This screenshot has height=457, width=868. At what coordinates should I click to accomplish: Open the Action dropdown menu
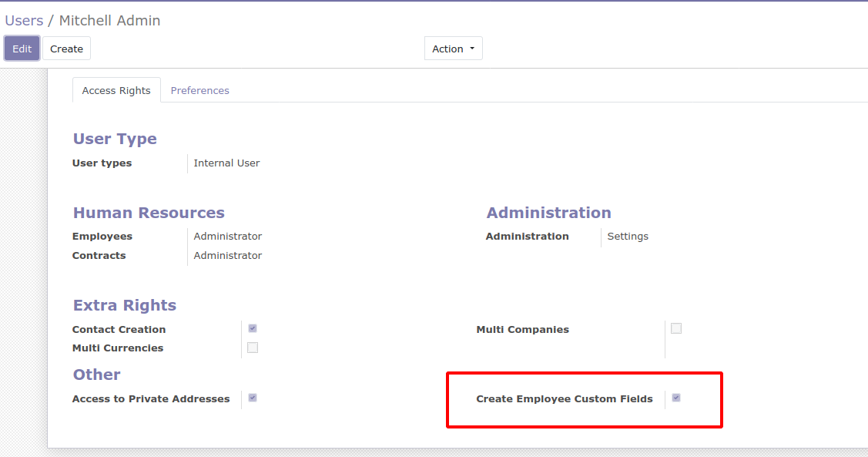point(453,49)
